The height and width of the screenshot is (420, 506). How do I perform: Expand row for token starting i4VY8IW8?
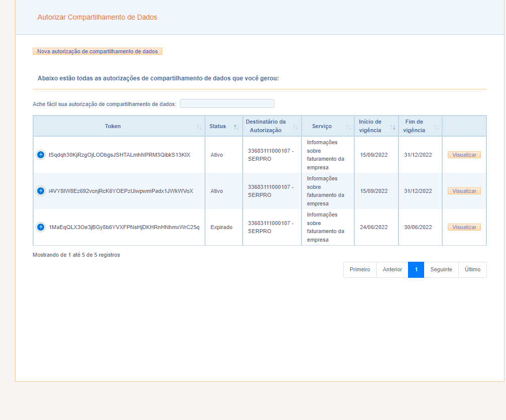[x=41, y=191]
